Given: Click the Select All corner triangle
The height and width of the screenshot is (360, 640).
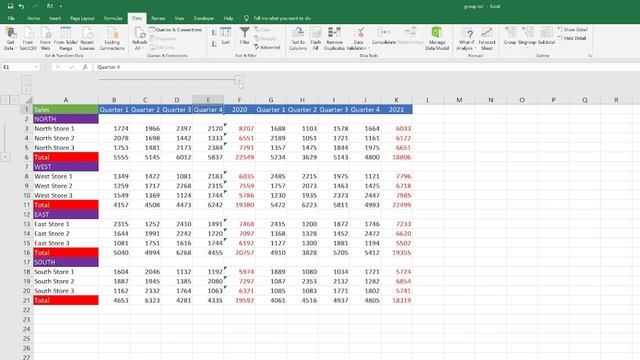Looking at the screenshot, I should tap(28, 100).
